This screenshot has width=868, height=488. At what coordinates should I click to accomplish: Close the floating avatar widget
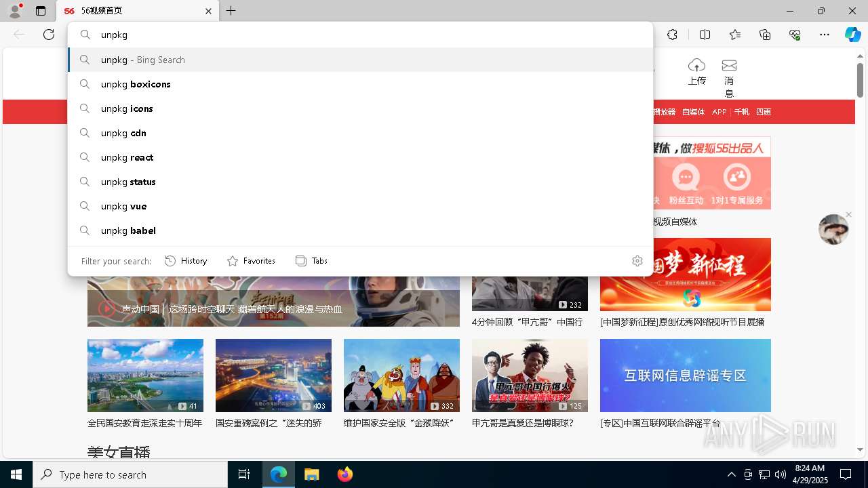(848, 215)
